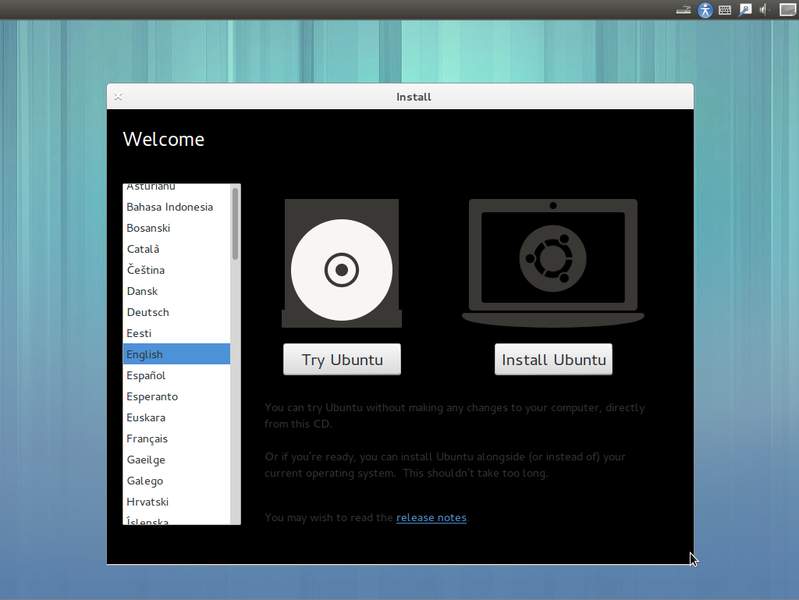
Task: Select Eesti language entry
Action: pos(176,333)
